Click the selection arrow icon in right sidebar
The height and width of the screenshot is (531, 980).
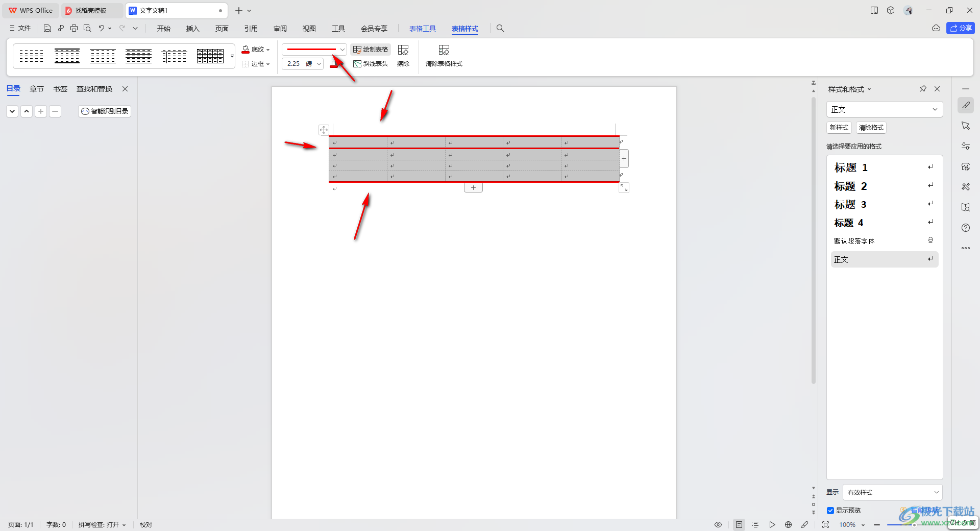click(966, 126)
